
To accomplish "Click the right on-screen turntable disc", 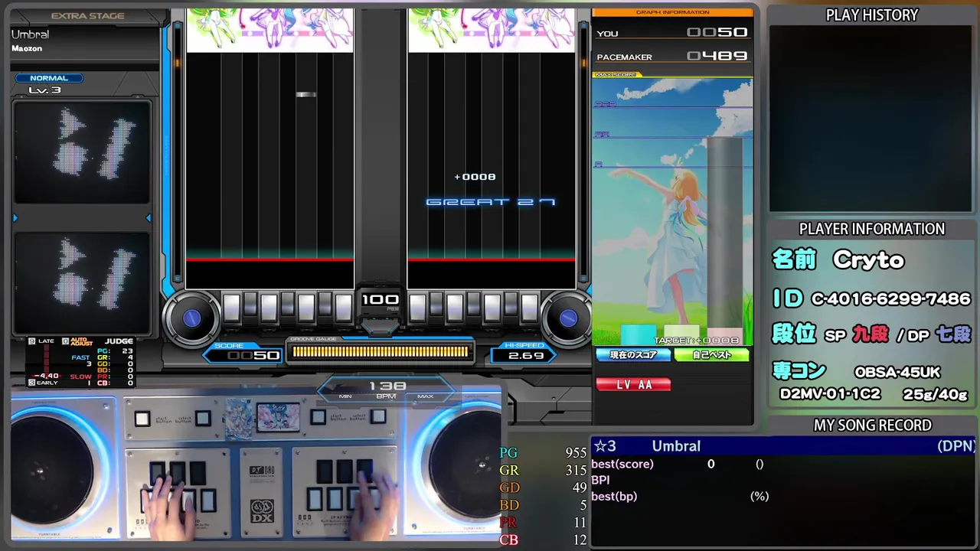I will tap(568, 318).
